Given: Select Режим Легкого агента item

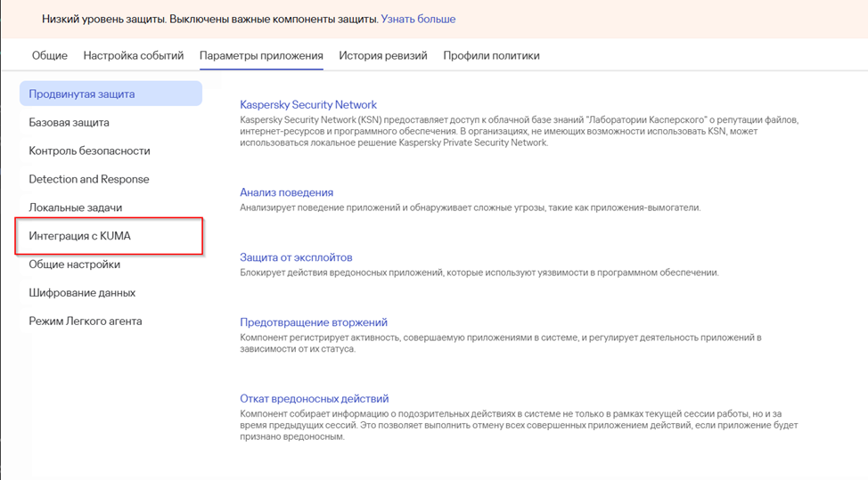Looking at the screenshot, I should point(85,321).
